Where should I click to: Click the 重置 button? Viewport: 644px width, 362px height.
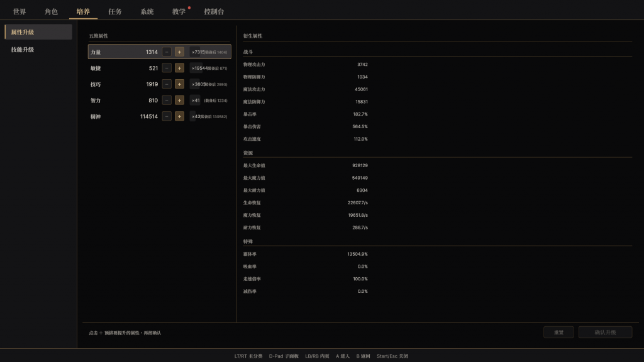558,332
